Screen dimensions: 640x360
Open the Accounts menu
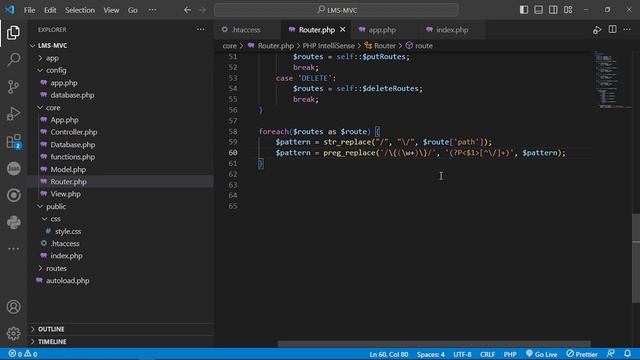(x=13, y=307)
